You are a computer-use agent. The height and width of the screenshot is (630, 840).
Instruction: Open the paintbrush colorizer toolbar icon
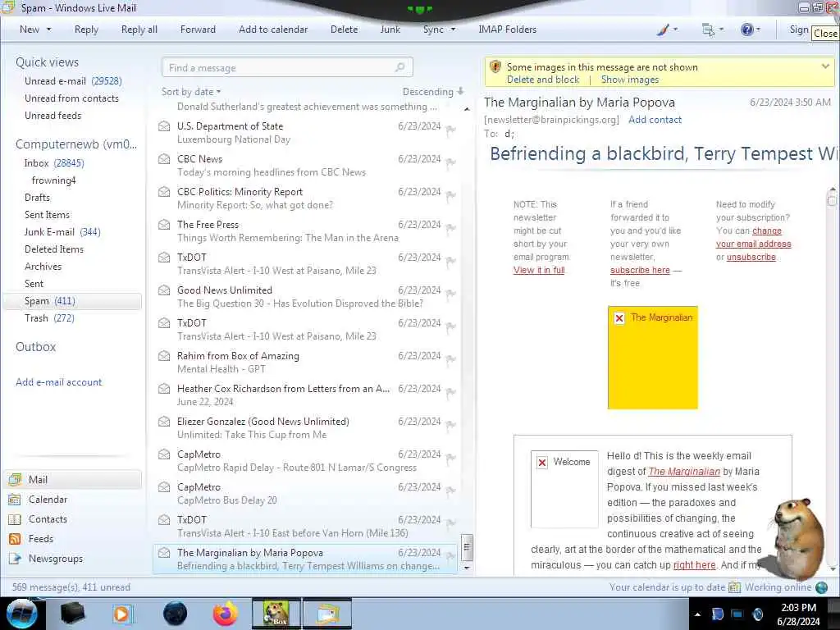tap(663, 30)
